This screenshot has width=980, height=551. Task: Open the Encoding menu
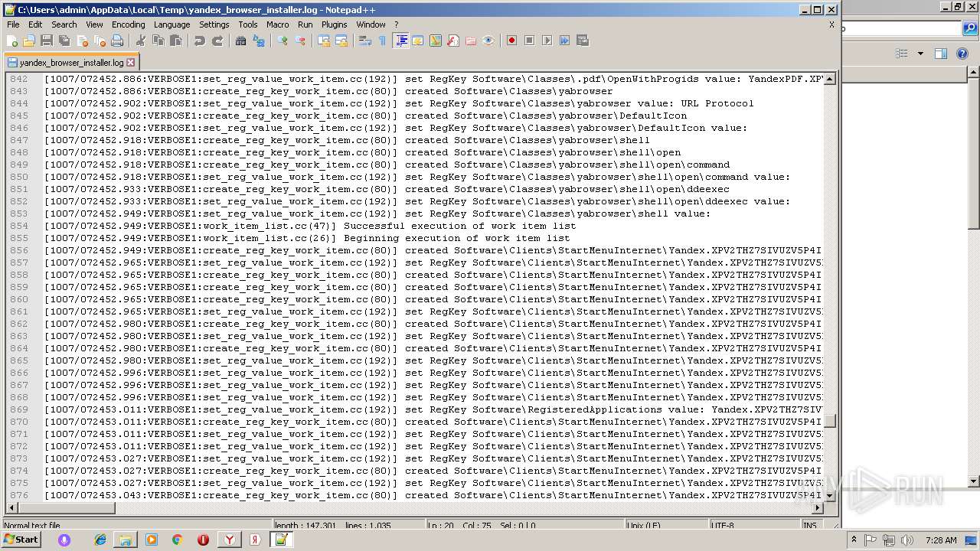pyautogui.click(x=128, y=24)
